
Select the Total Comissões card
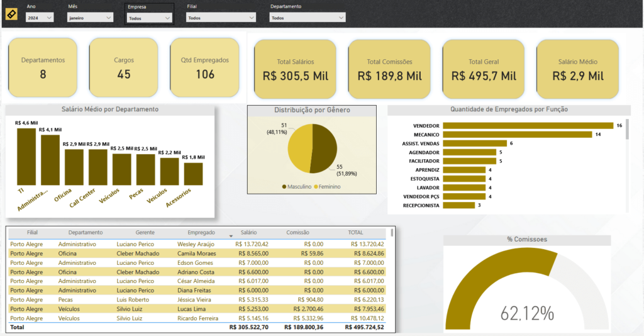tap(389, 69)
